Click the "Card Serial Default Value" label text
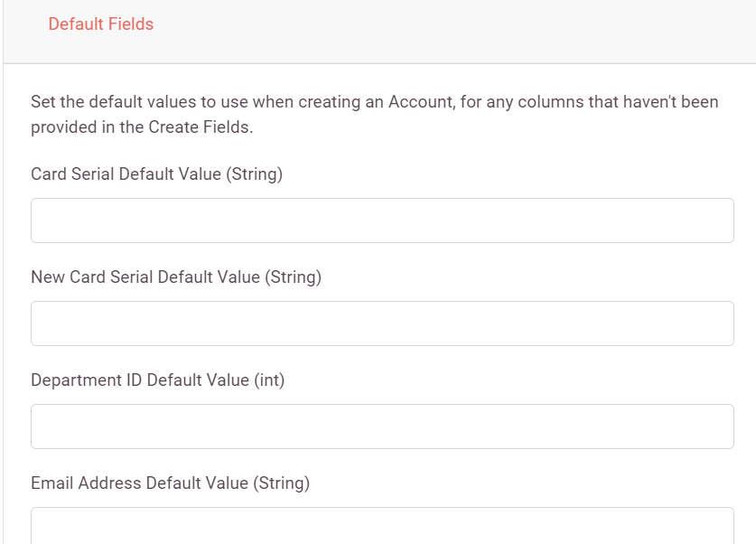 pyautogui.click(x=126, y=174)
